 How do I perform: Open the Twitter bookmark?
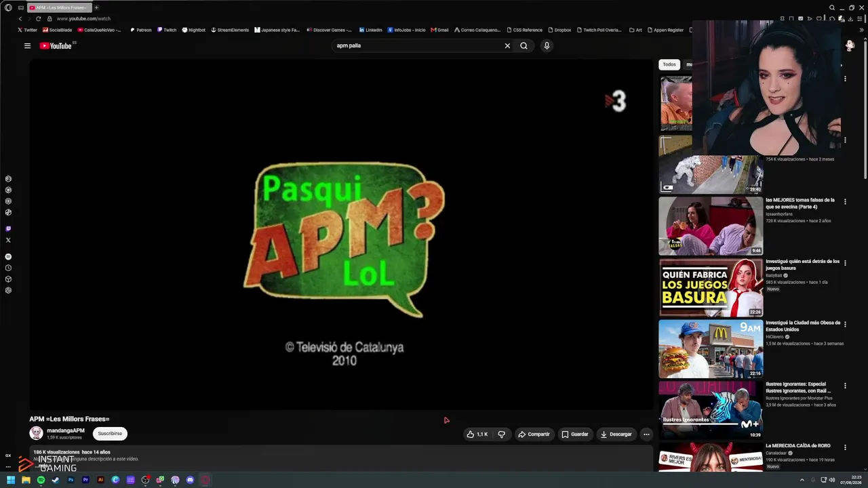click(28, 30)
